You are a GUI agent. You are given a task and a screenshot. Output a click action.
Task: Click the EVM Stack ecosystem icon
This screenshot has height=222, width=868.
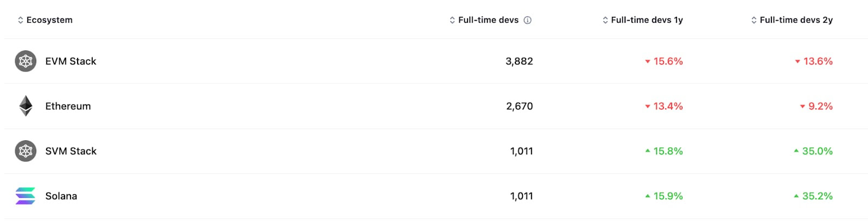[x=25, y=61]
